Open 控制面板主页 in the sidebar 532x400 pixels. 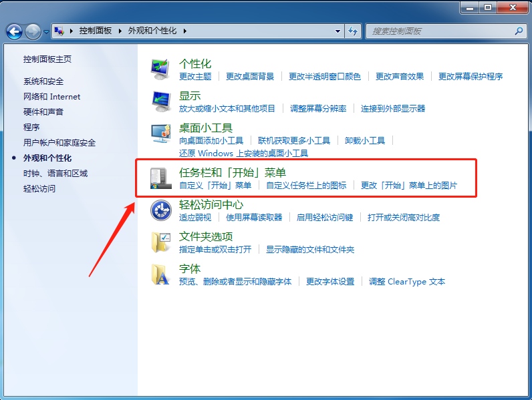[47, 59]
